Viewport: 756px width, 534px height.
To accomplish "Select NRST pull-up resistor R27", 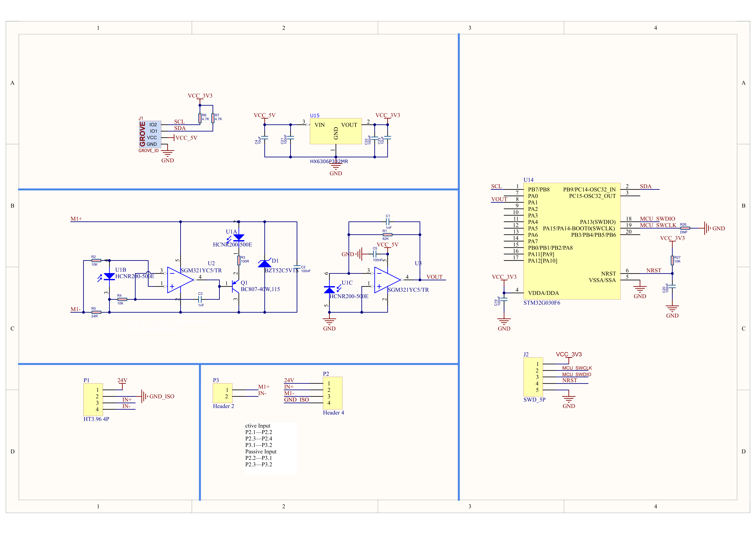I will click(x=672, y=260).
